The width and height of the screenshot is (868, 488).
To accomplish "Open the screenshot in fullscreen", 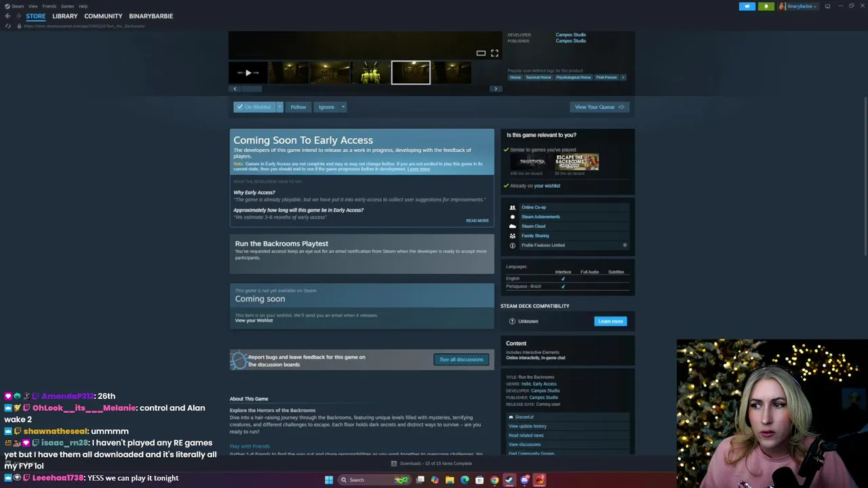I will coord(494,53).
